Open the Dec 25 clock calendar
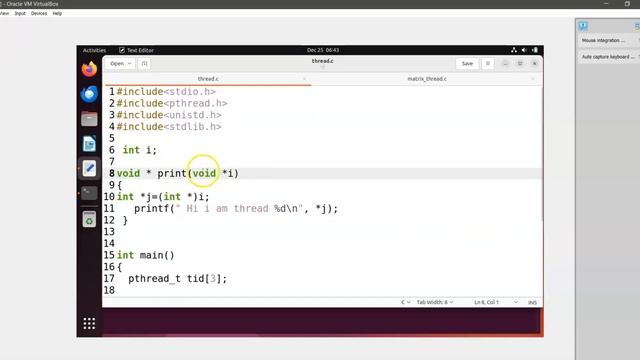The height and width of the screenshot is (360, 640). pos(323,50)
